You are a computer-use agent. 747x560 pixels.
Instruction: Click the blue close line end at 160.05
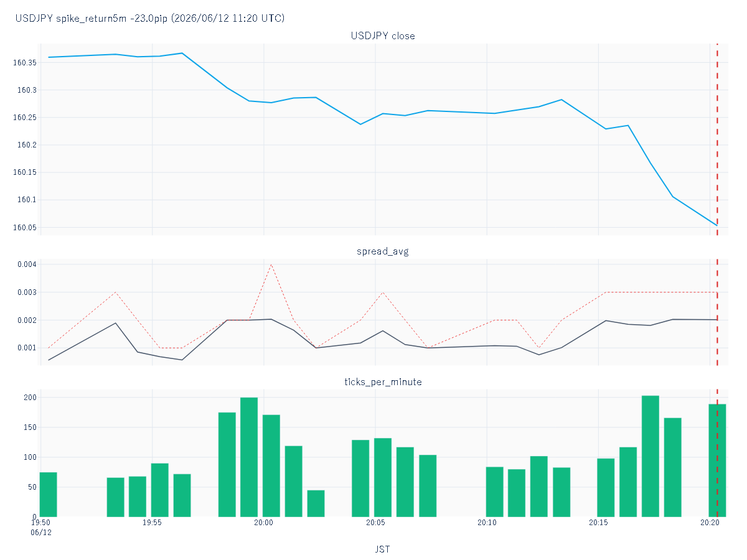717,225
